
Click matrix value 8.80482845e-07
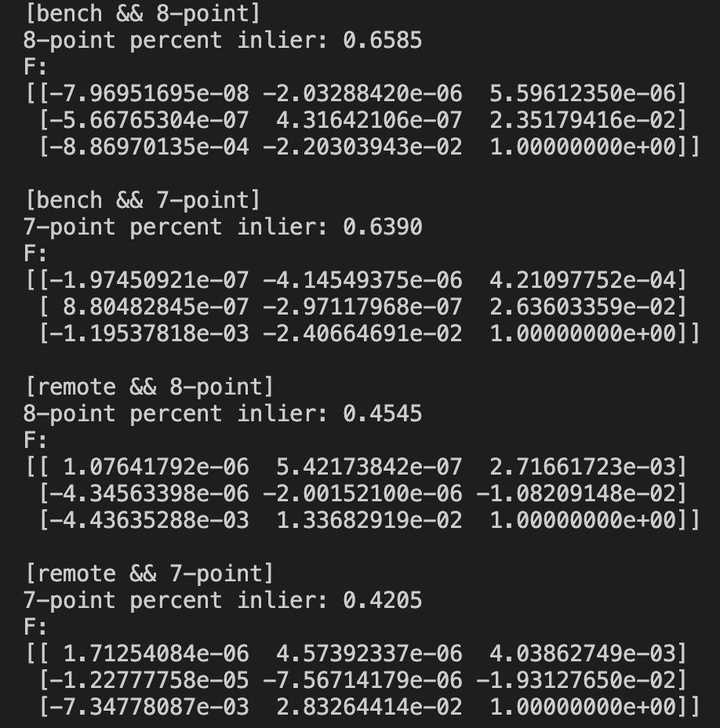coord(156,307)
